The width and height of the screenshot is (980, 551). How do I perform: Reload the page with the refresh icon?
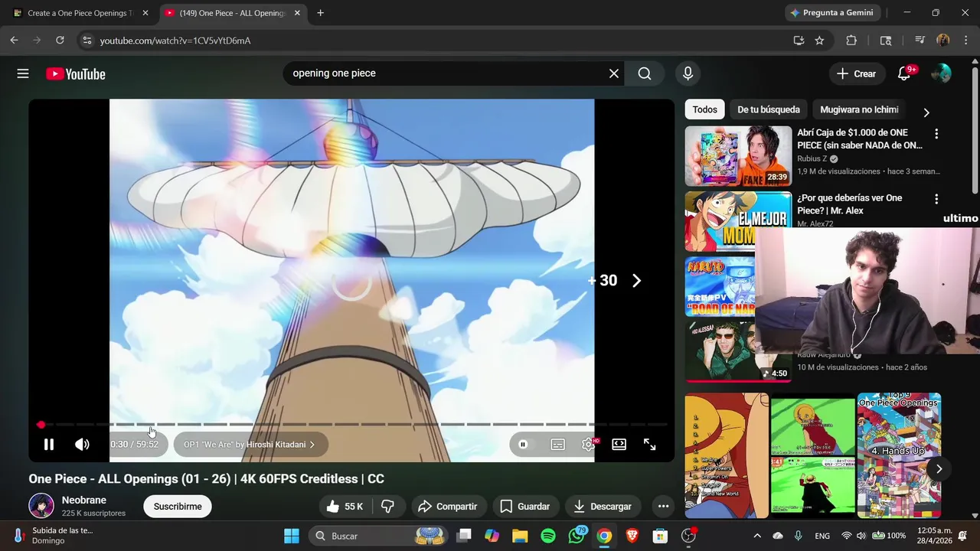click(x=60, y=41)
